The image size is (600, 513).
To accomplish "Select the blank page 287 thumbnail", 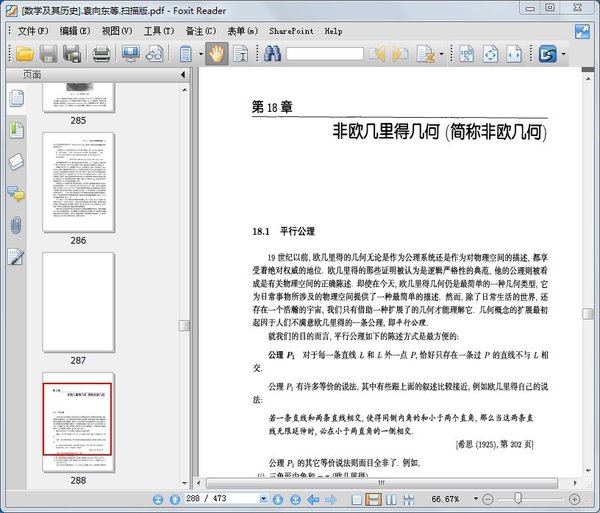I will (x=78, y=302).
